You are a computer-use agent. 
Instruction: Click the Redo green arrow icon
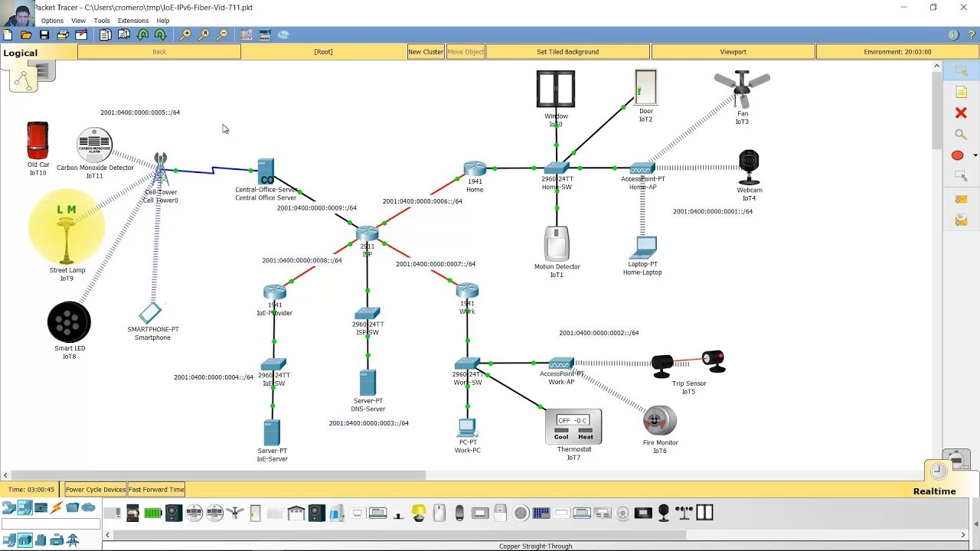[161, 34]
